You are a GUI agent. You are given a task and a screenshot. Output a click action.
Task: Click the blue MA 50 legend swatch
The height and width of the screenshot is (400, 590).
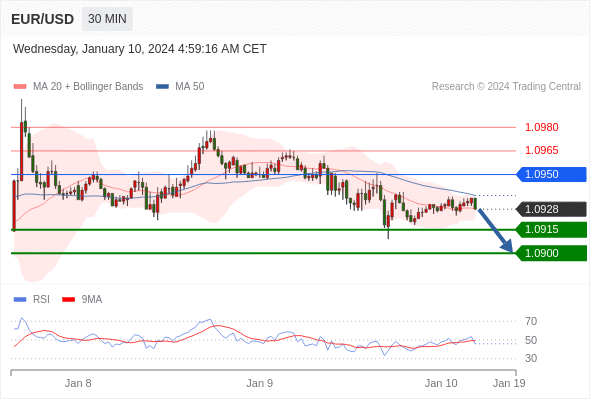(x=162, y=87)
